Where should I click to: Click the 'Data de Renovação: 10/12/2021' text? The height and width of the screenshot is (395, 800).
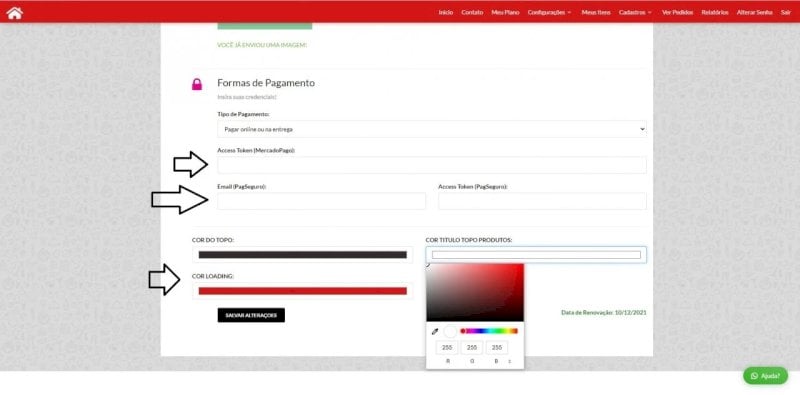coord(604,312)
